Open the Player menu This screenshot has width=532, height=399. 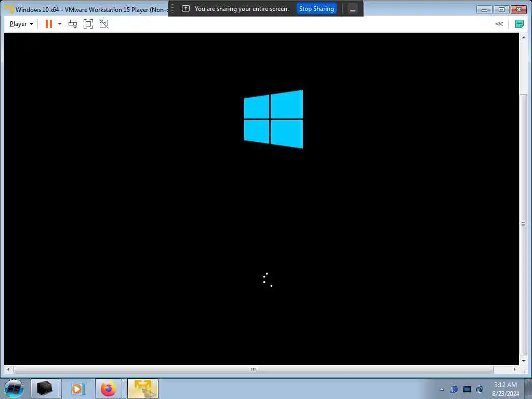coord(21,24)
